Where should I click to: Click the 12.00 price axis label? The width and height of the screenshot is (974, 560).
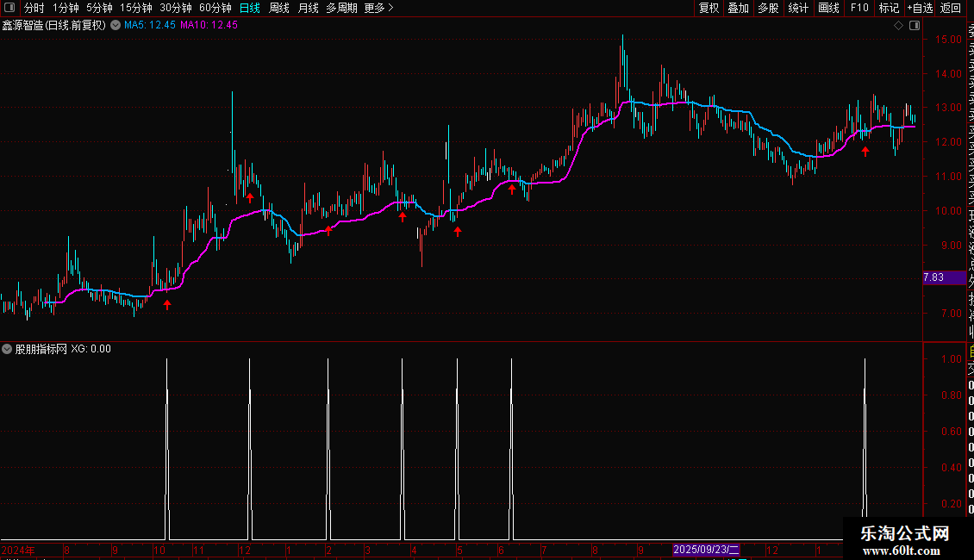948,142
